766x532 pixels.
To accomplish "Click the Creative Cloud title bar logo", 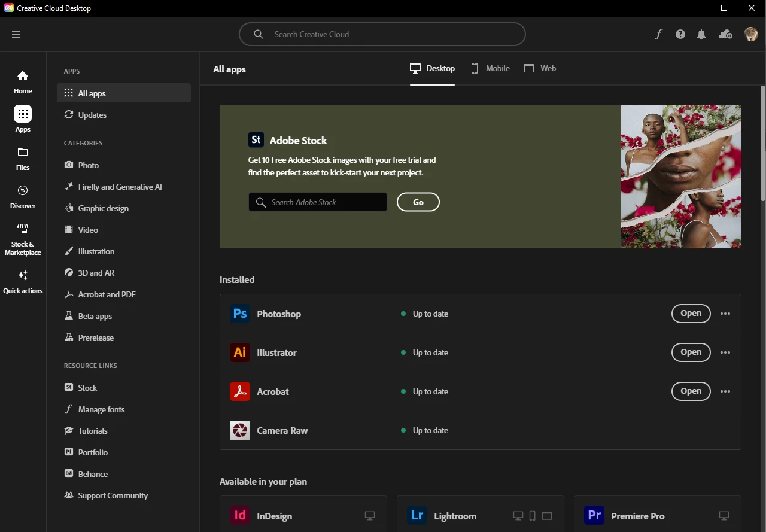I will (8, 8).
